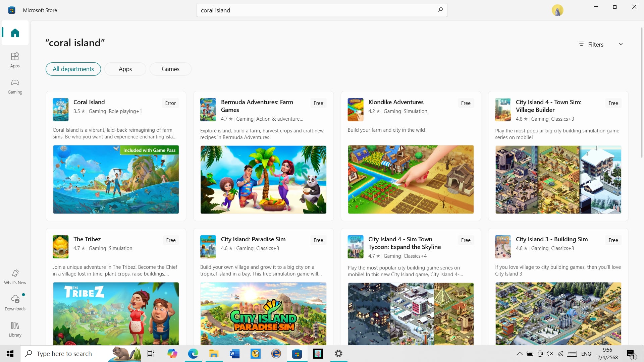Click the Error button on Coral Island
The height and width of the screenshot is (362, 644).
[x=170, y=103]
